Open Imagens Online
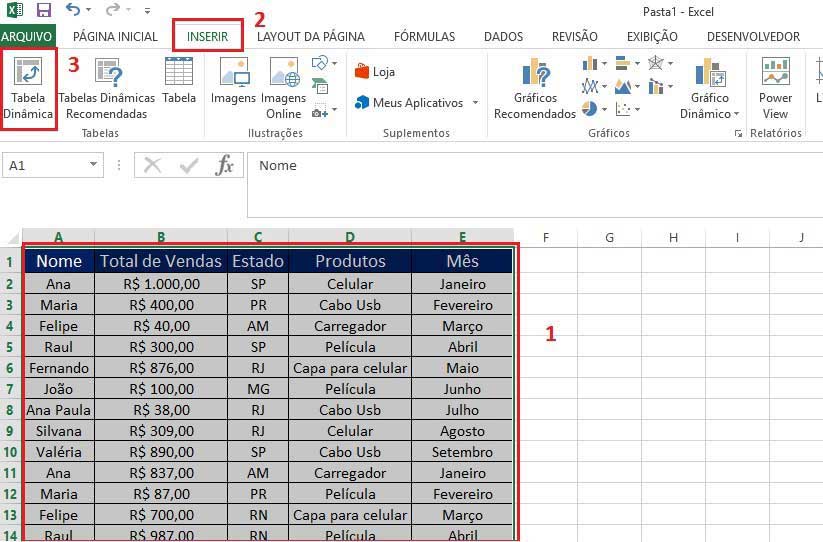The width and height of the screenshot is (823, 542). click(x=284, y=88)
